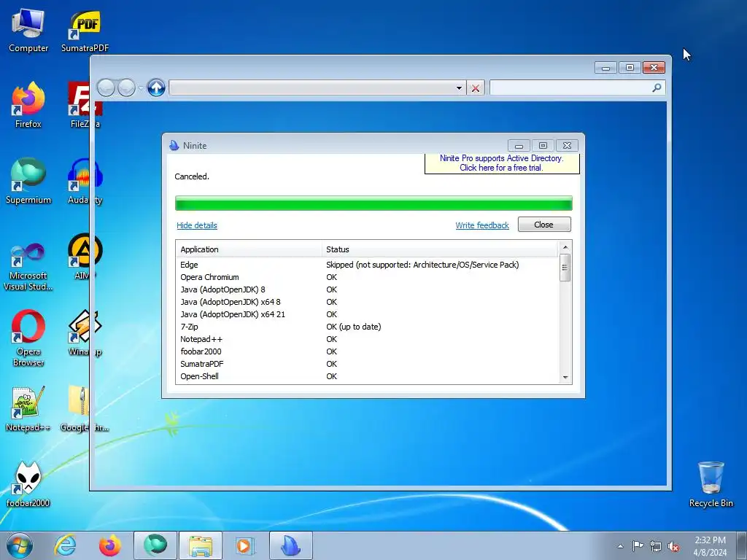Select the Edge row in the list
Screen dimensions: 747x560
[x=367, y=265]
